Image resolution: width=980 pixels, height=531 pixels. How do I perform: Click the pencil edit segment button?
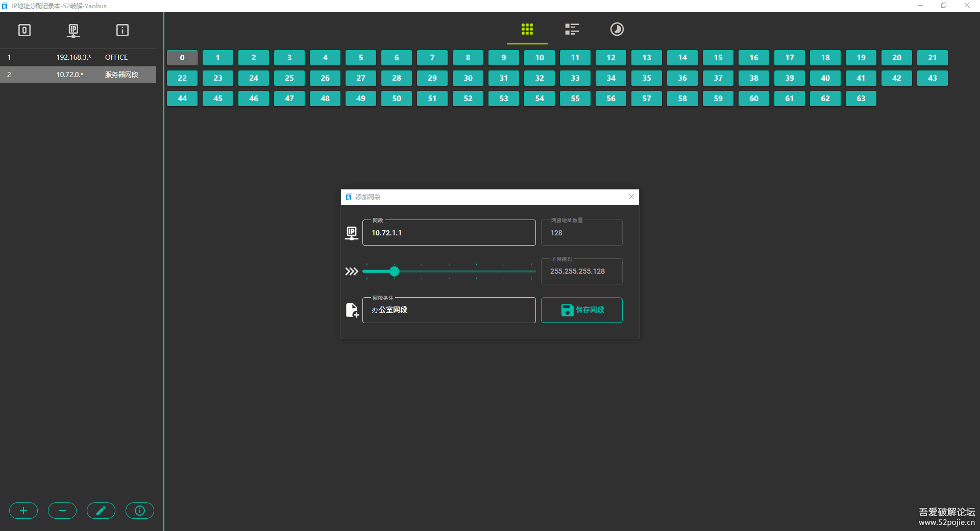[x=101, y=511]
